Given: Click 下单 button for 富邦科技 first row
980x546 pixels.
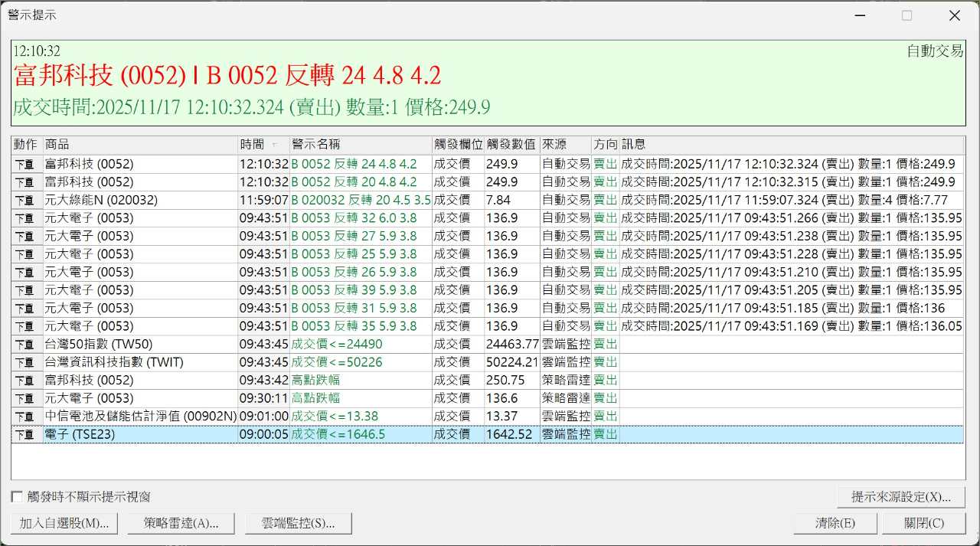Looking at the screenshot, I should pyautogui.click(x=27, y=164).
